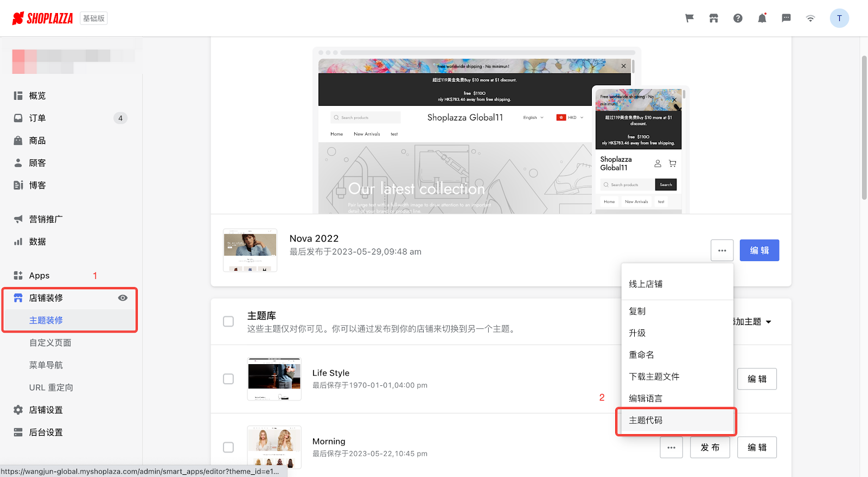The image size is (868, 477).
Task: Click the Morning theme name
Action: (329, 441)
